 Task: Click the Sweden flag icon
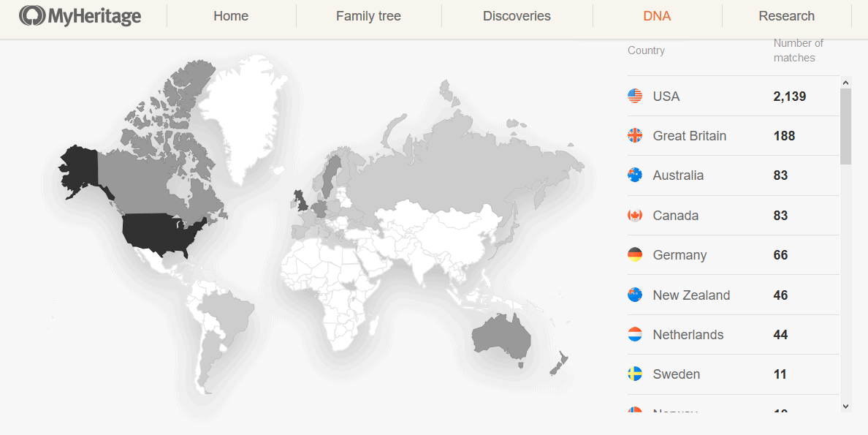click(x=635, y=374)
